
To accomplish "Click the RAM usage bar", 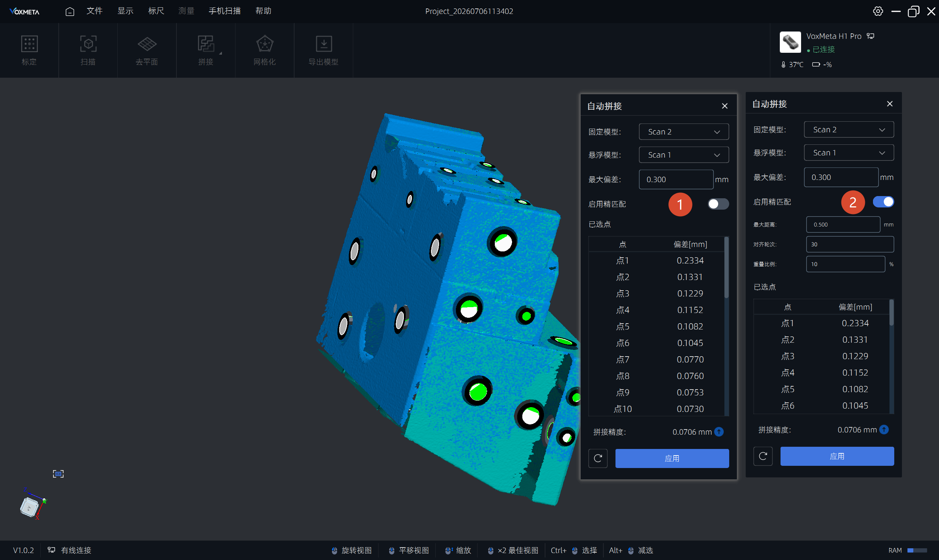I will point(917,550).
